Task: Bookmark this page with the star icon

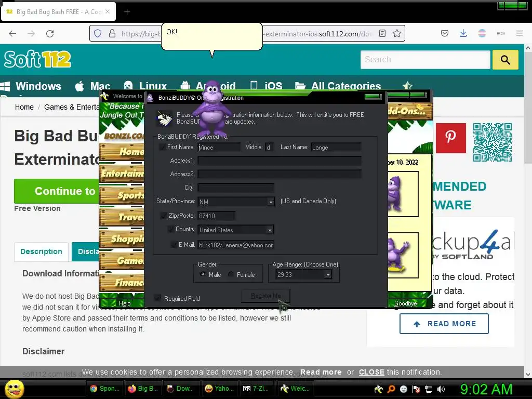Action: (396, 34)
